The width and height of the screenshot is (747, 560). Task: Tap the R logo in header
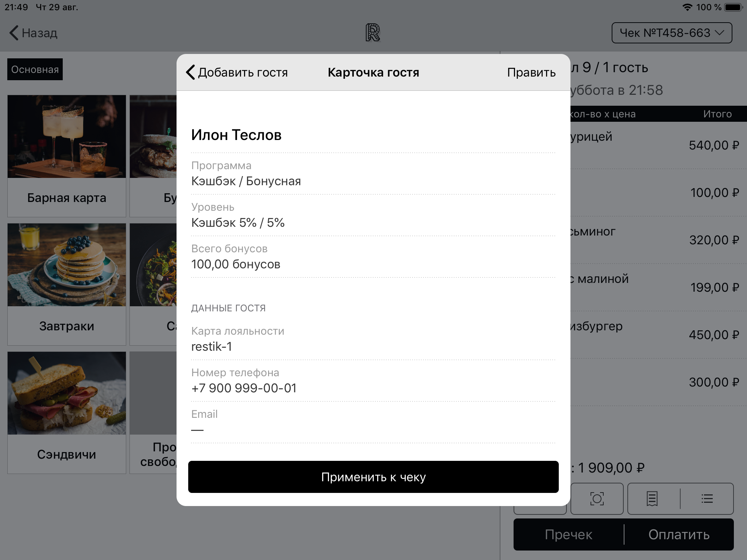[x=373, y=33]
